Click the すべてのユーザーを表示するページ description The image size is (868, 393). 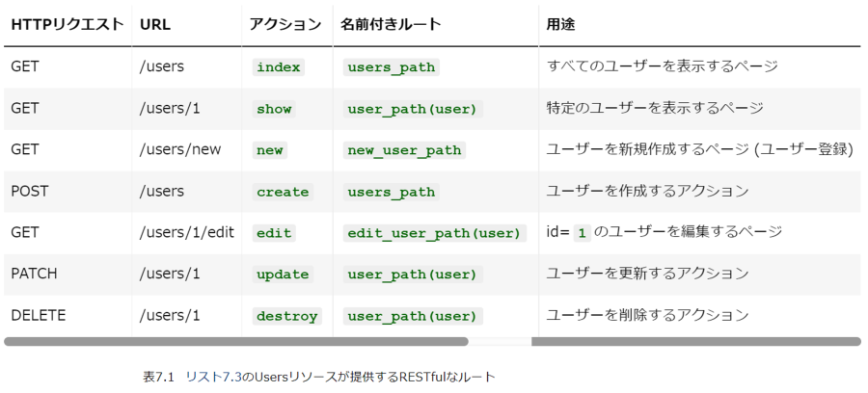662,66
